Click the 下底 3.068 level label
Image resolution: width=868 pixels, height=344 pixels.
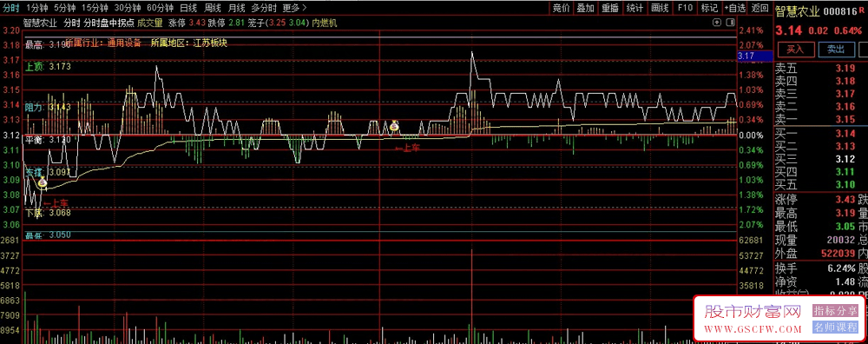(x=48, y=213)
